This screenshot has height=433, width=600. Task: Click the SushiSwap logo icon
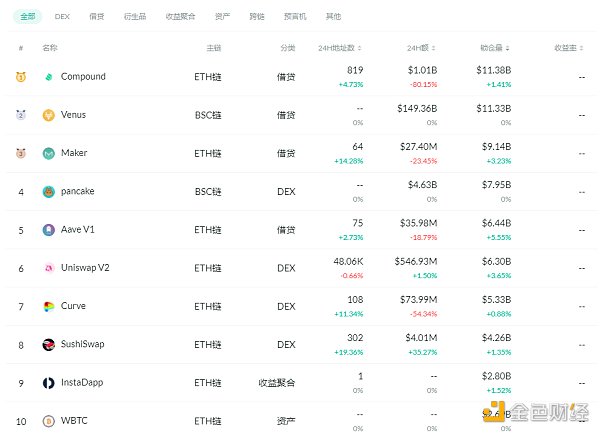[x=49, y=345]
